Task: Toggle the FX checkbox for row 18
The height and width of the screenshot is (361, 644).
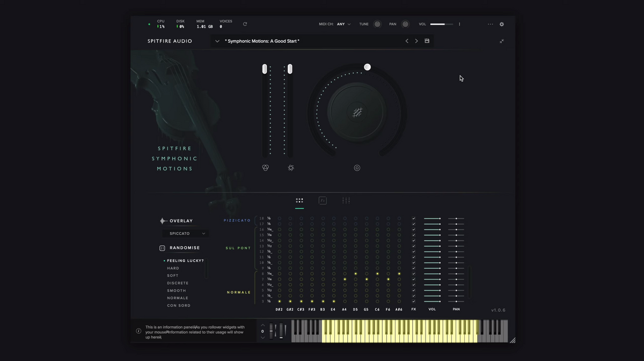Action: (x=414, y=218)
